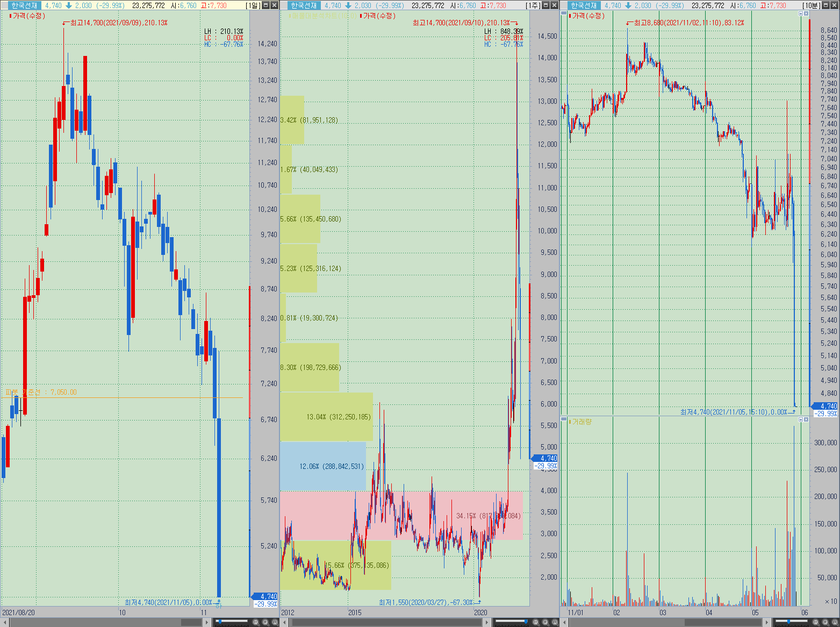
Task: Close the daily [1일] chart window
Action: (x=275, y=5)
